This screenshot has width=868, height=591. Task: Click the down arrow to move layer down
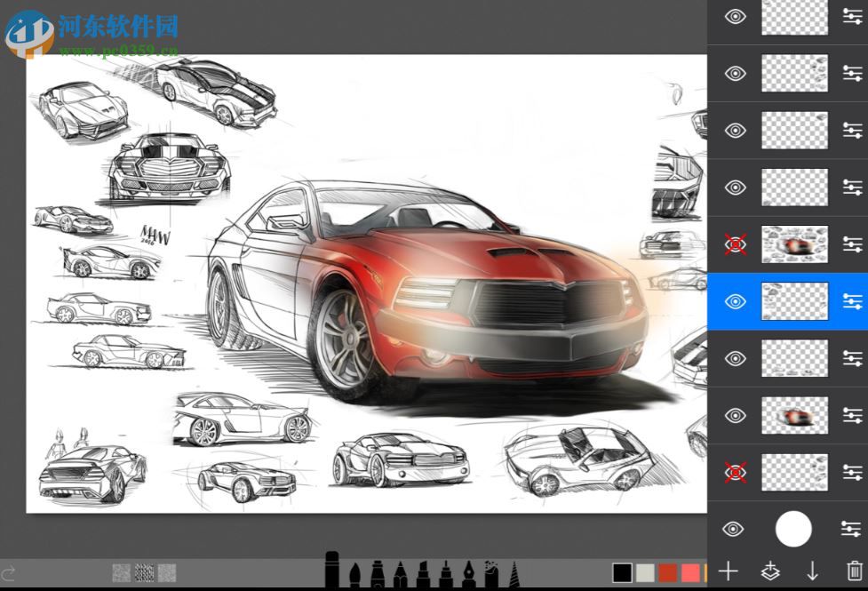point(811,571)
